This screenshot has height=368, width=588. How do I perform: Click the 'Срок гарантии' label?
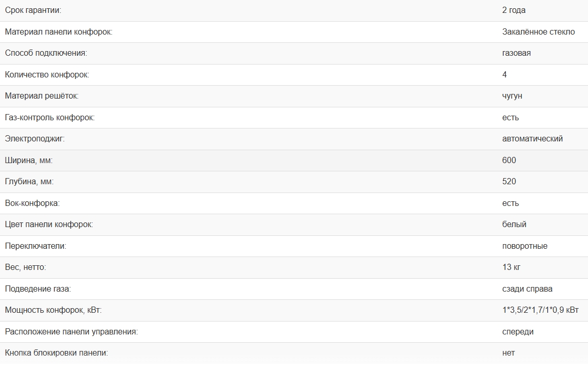click(x=36, y=10)
